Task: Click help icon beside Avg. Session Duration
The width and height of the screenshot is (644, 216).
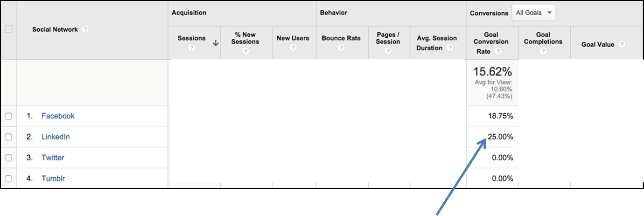Action: (x=450, y=48)
